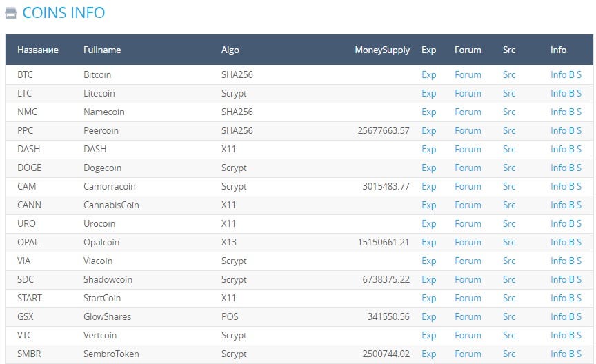Select the BTC name cell
The width and height of the screenshot is (596, 364).
[x=25, y=75]
